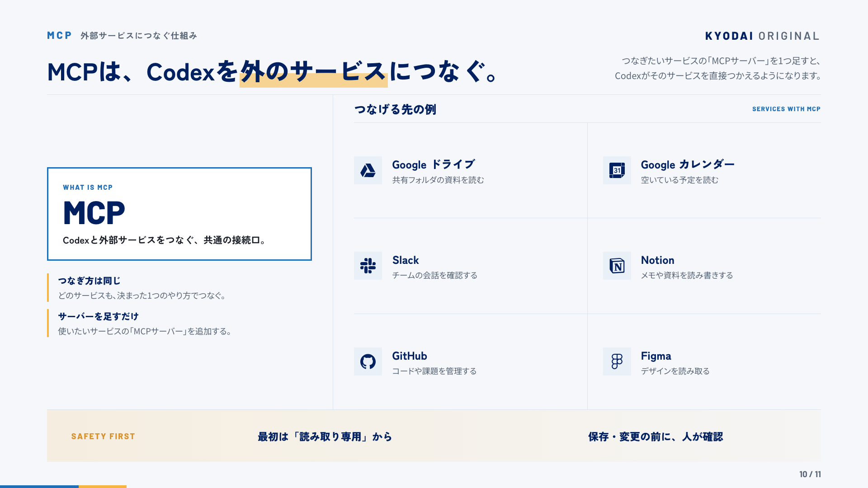Select the GitHub service title
Image resolution: width=868 pixels, height=488 pixels.
tap(410, 356)
